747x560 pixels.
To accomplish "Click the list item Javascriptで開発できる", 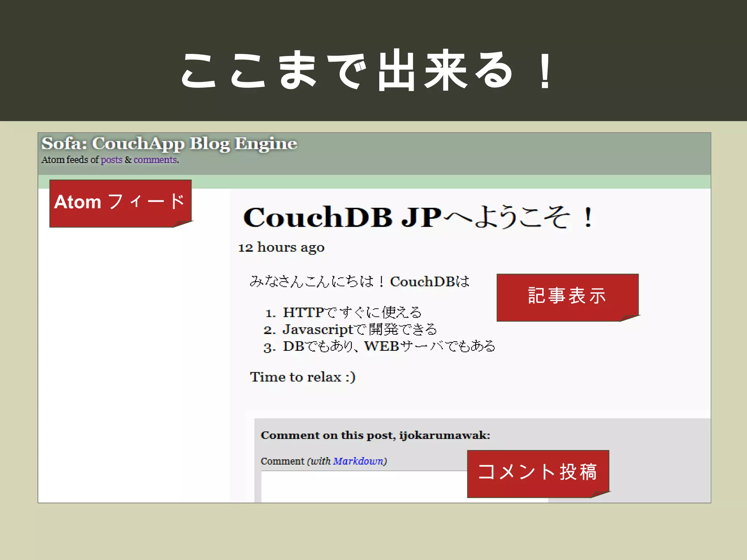I will coord(360,329).
